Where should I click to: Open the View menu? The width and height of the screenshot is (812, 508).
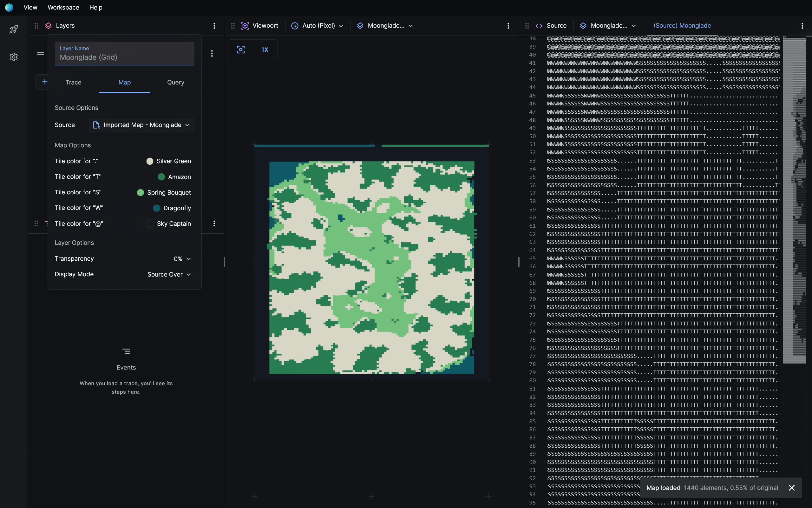tap(30, 7)
